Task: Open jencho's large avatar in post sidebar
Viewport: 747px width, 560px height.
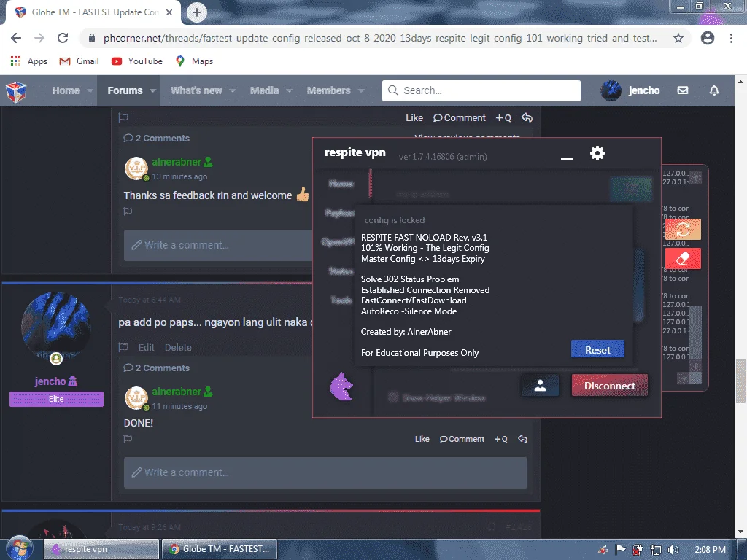Action: point(56,327)
